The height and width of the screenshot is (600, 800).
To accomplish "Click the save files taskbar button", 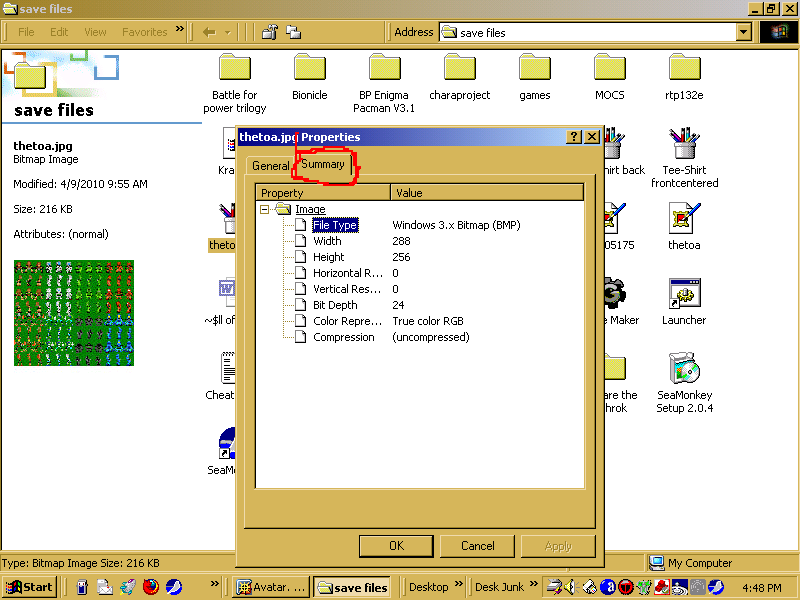I will (x=352, y=587).
